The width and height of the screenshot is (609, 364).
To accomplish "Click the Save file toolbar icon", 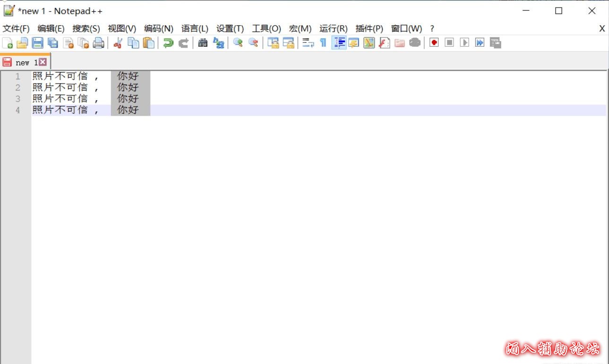I will click(37, 43).
